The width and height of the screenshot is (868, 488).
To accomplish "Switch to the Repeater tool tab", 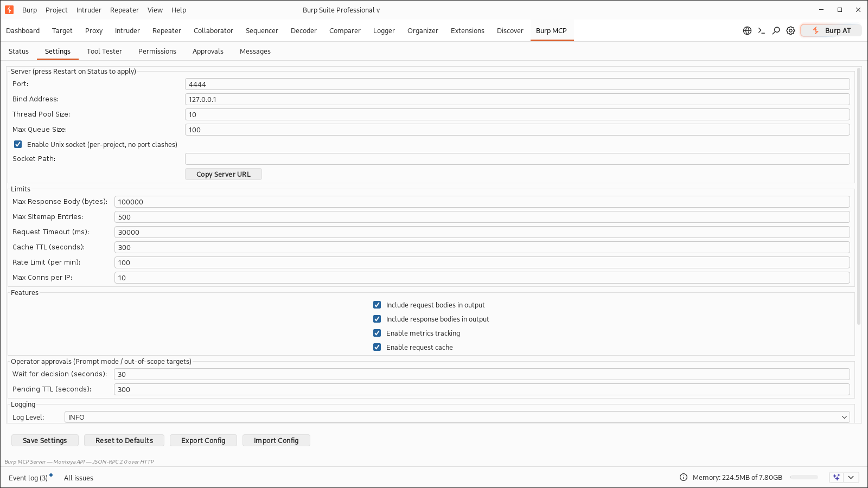I will coord(167,31).
